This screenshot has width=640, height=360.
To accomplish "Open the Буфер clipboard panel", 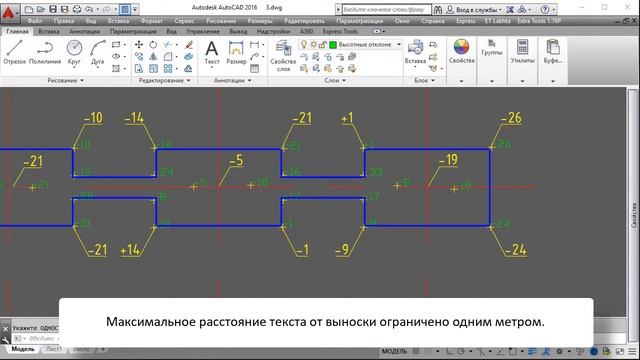I will [x=553, y=51].
